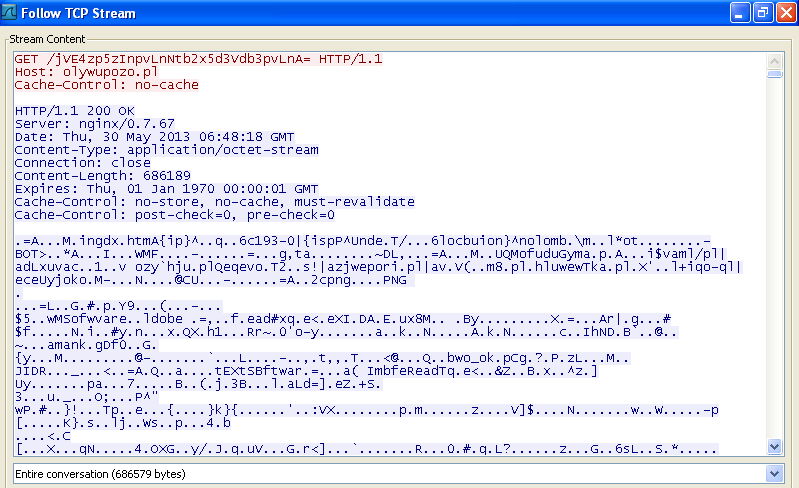Click the vertical scrollbar thumb

coord(774,73)
